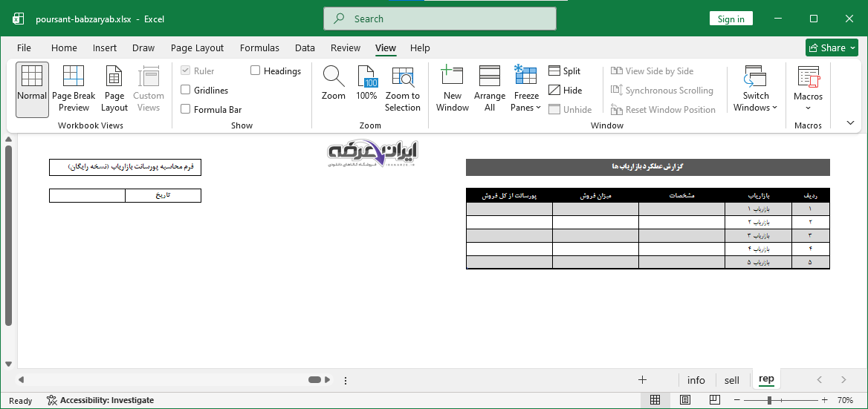The image size is (868, 409).
Task: Click the 70% zoom level
Action: (845, 399)
